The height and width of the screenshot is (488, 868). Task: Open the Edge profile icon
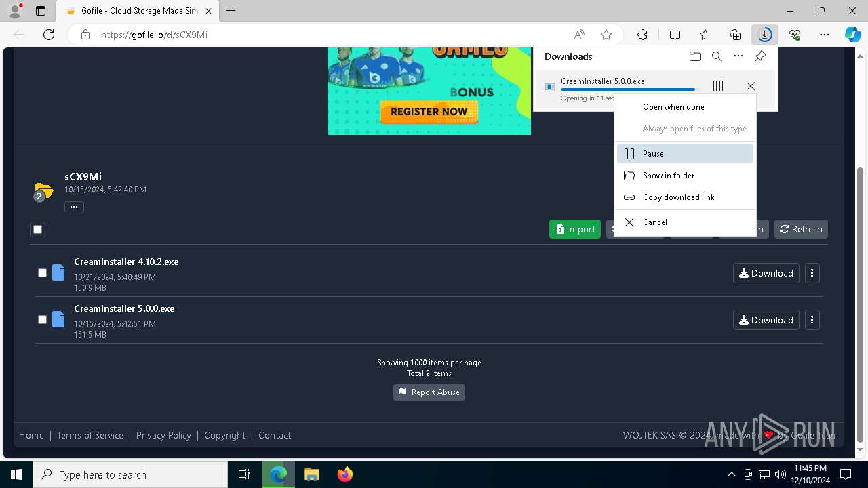pos(15,11)
